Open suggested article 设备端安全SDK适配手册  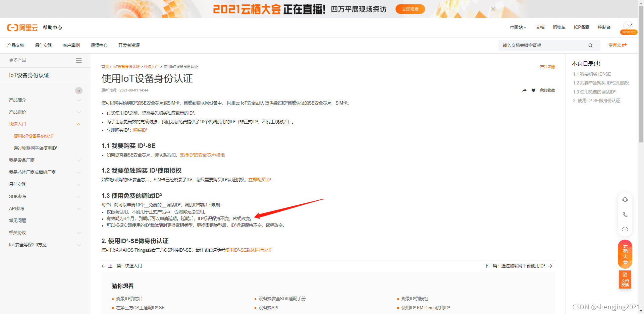(x=282, y=299)
